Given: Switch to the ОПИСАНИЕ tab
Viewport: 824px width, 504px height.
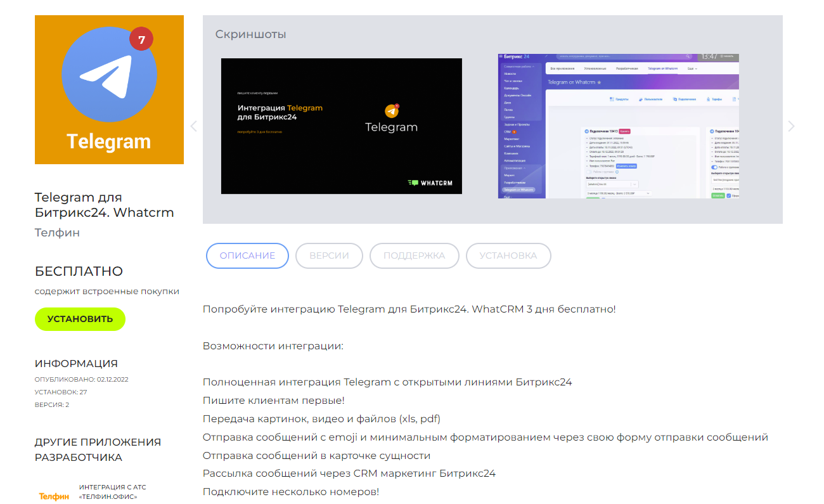Looking at the screenshot, I should (x=247, y=255).
